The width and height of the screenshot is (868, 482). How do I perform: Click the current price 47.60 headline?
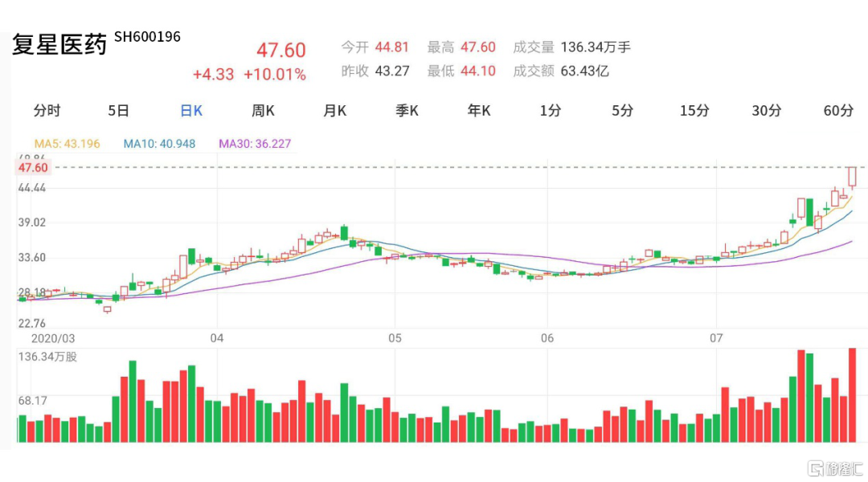[280, 51]
